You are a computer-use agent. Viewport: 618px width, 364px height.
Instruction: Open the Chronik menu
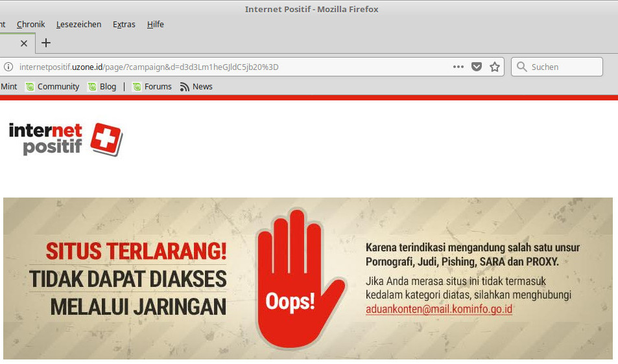click(x=30, y=25)
